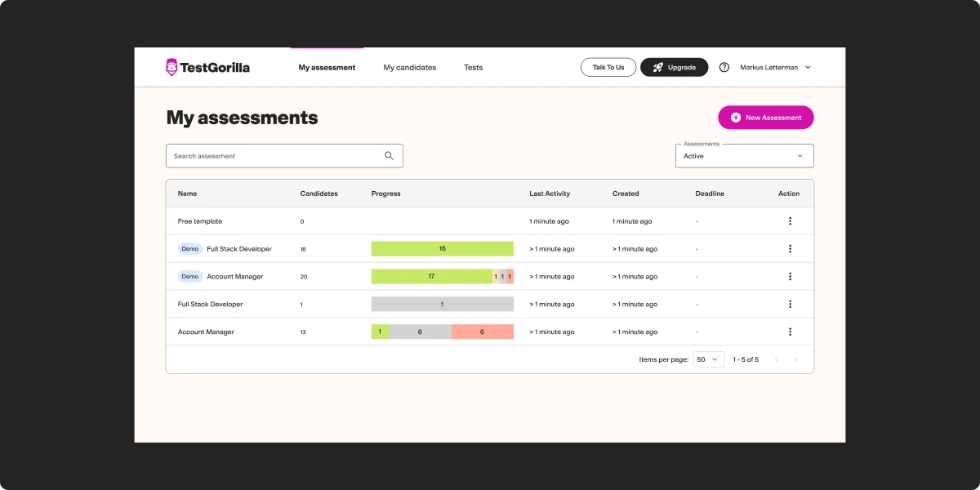Create a New Assessment
Viewport: 980px width, 490px height.
[766, 118]
